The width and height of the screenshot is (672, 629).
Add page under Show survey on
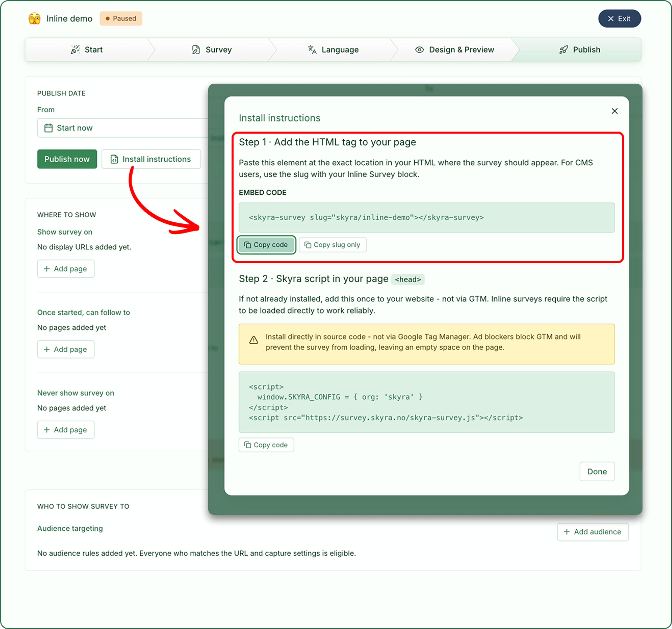[66, 269]
